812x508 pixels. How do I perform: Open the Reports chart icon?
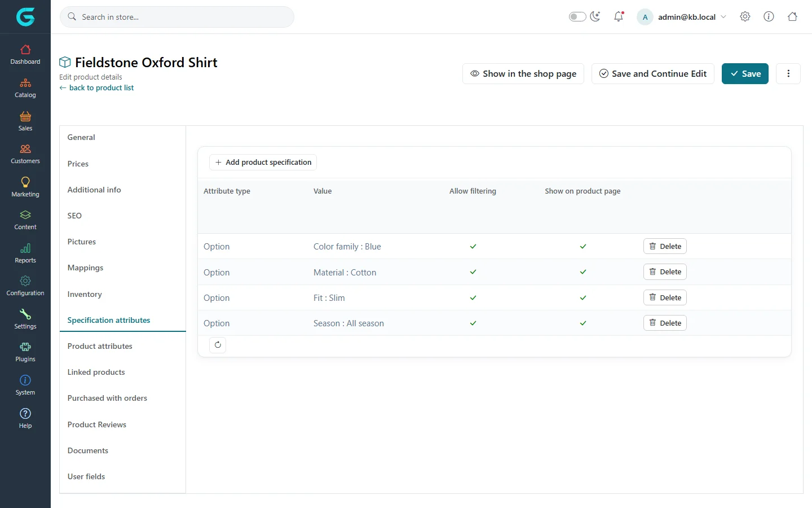coord(25,248)
